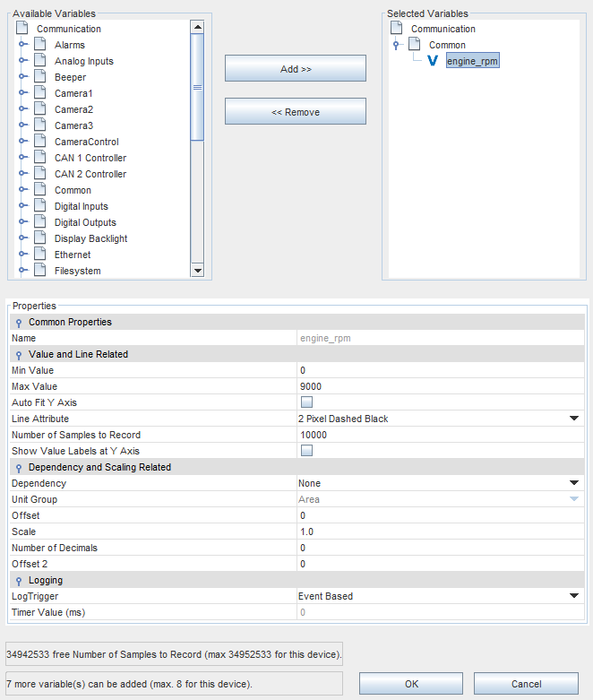
Task: Click the Filesystem folder icon
Action: [x=40, y=270]
